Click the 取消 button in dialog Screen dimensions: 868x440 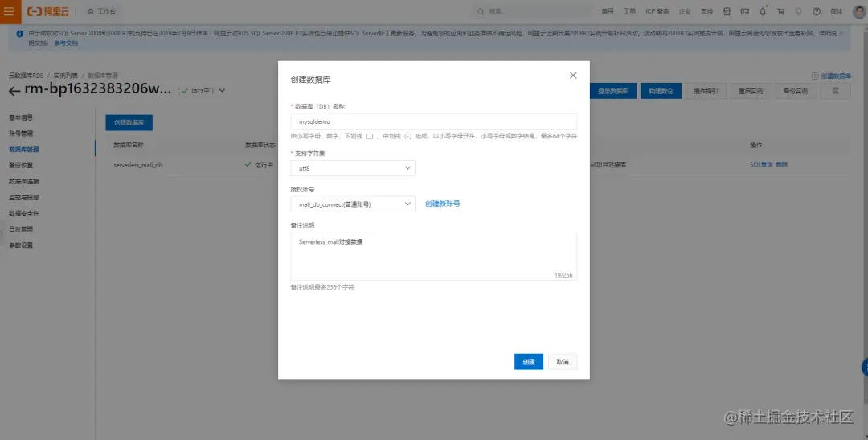(x=563, y=362)
